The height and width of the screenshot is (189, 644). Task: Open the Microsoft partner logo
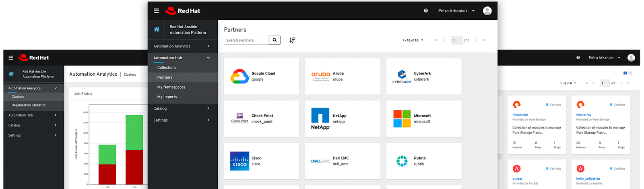coord(402,118)
